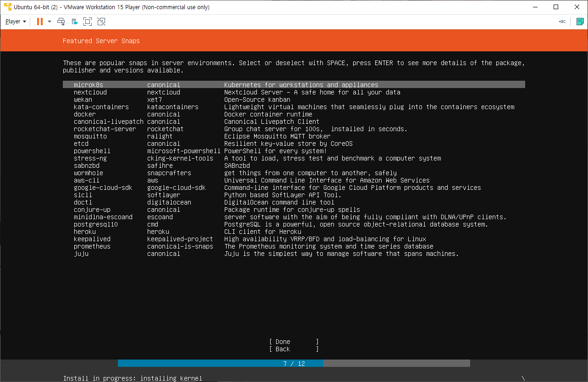Minimize the VMware Player window
The image size is (588, 382).
pos(535,7)
